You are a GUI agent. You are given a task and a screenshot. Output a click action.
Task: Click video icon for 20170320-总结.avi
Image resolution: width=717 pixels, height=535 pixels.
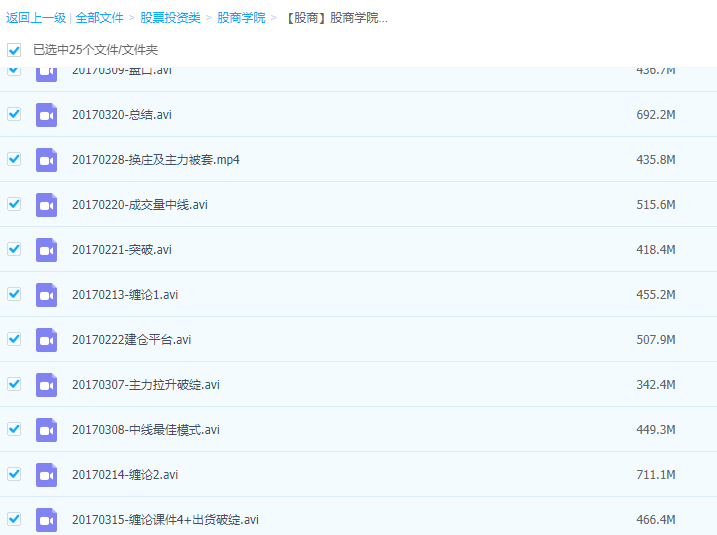46,114
